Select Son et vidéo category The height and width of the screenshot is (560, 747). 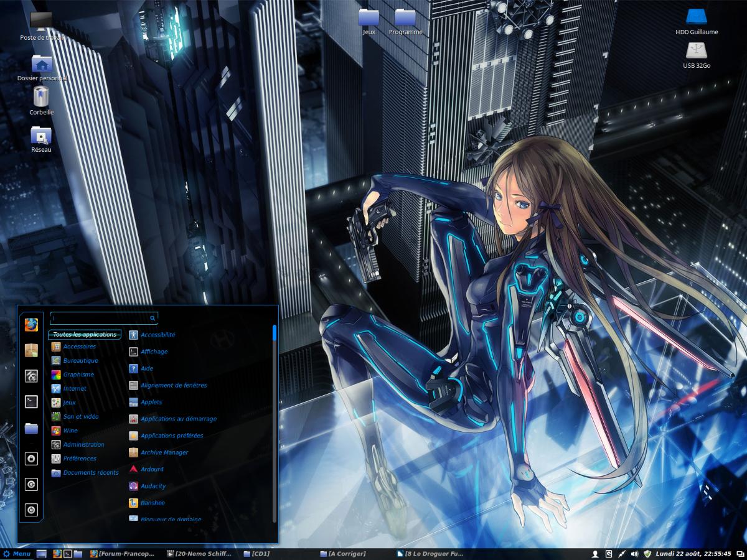[75, 416]
